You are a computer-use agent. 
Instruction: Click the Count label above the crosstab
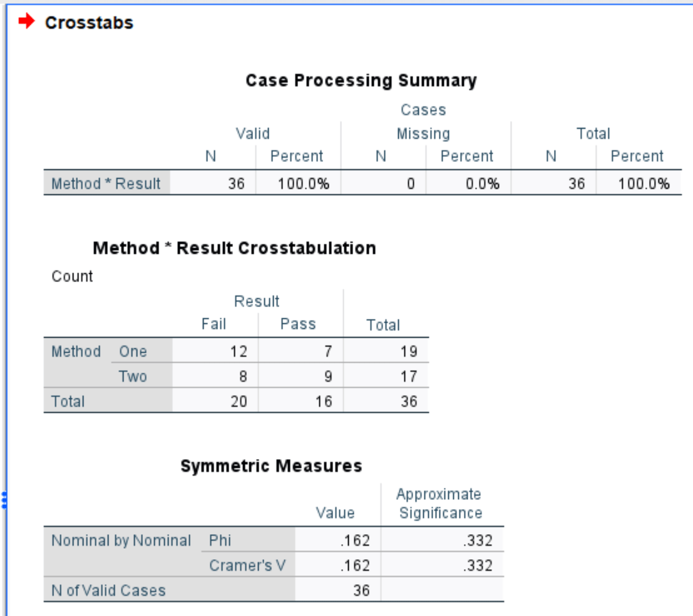(x=72, y=277)
